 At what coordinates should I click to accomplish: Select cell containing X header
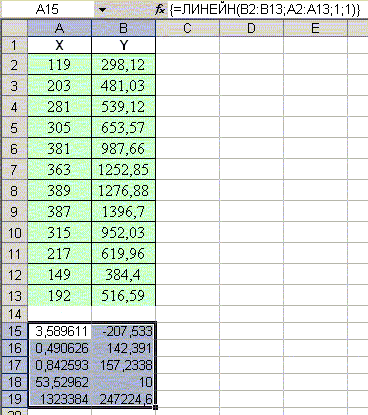[x=59, y=45]
